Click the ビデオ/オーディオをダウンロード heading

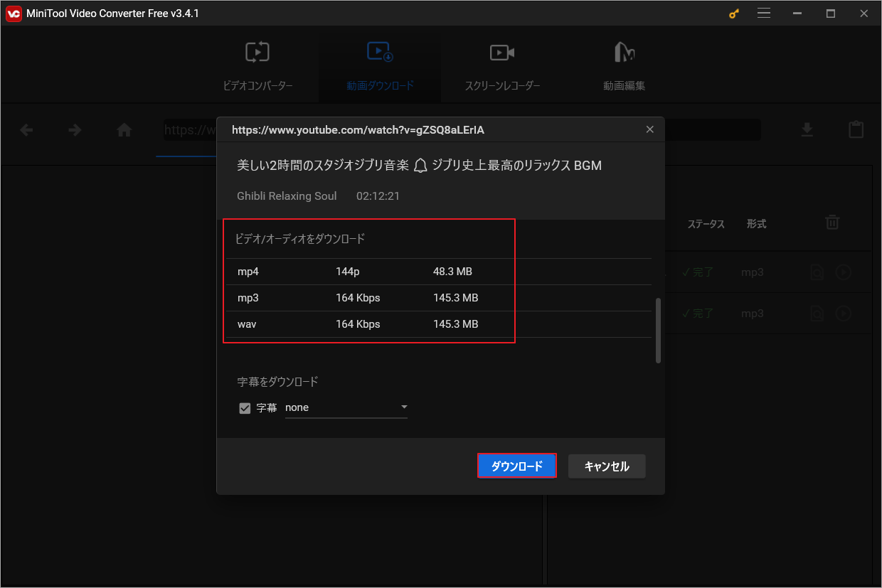click(299, 239)
